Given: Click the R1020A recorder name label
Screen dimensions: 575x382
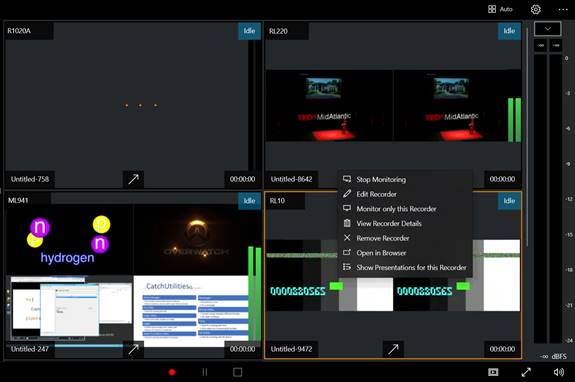Looking at the screenshot, I should tap(19, 31).
